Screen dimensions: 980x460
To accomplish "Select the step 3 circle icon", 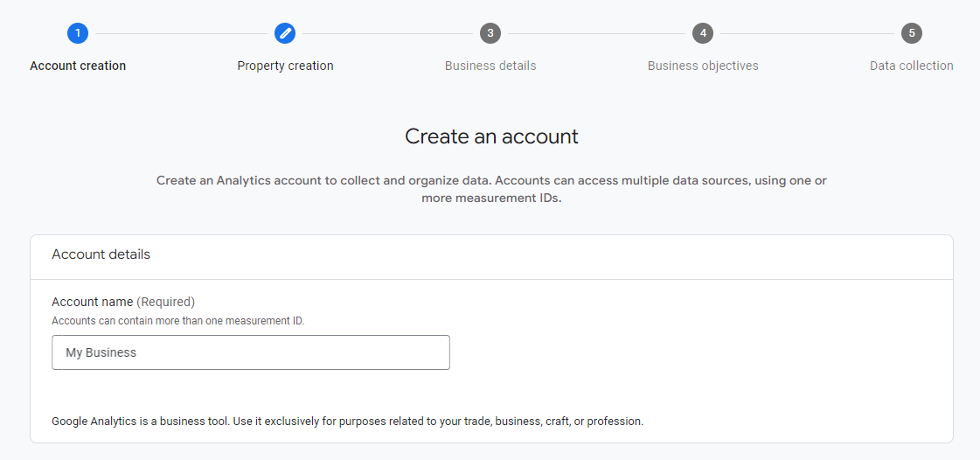I will pos(490,33).
